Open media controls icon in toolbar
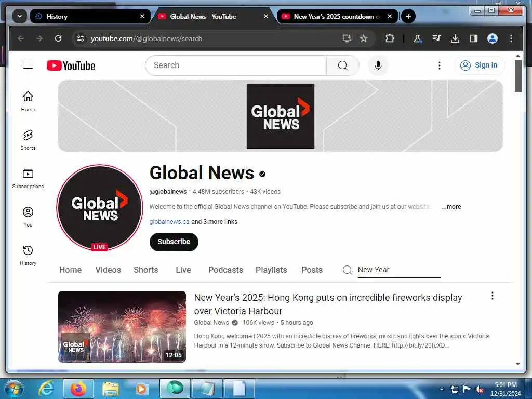Image resolution: width=532 pixels, height=399 pixels. [436, 38]
